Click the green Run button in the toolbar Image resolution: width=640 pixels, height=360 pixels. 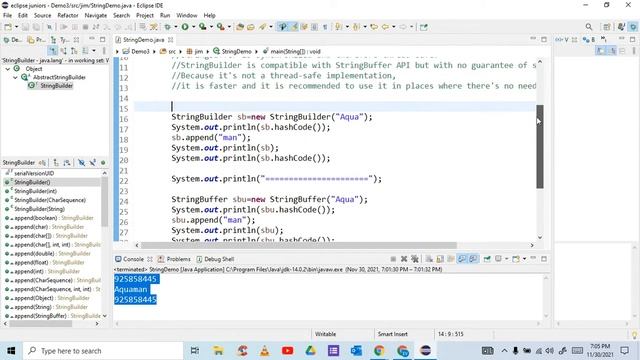185,27
